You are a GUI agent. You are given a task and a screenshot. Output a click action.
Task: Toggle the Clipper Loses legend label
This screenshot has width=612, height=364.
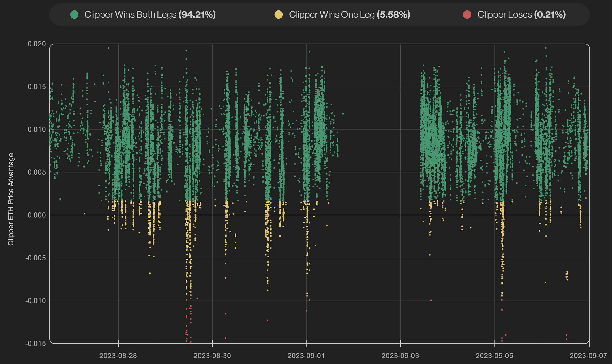pos(504,15)
